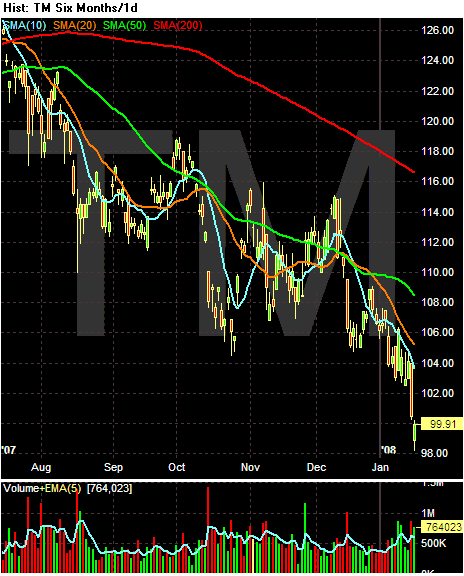This screenshot has width=464, height=576.
Task: Click the 122.00 price axis label
Action: coord(437,91)
